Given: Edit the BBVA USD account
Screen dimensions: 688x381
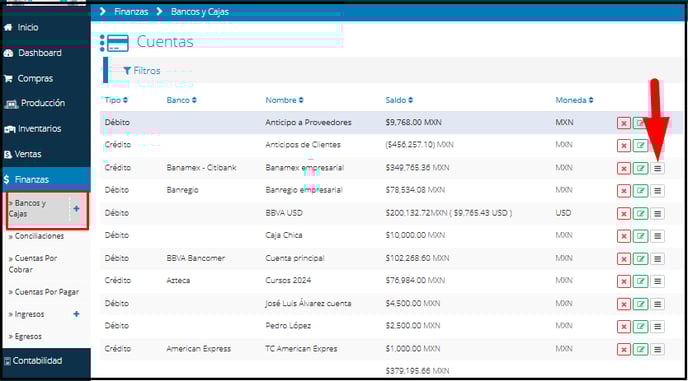Looking at the screenshot, I should coord(640,213).
